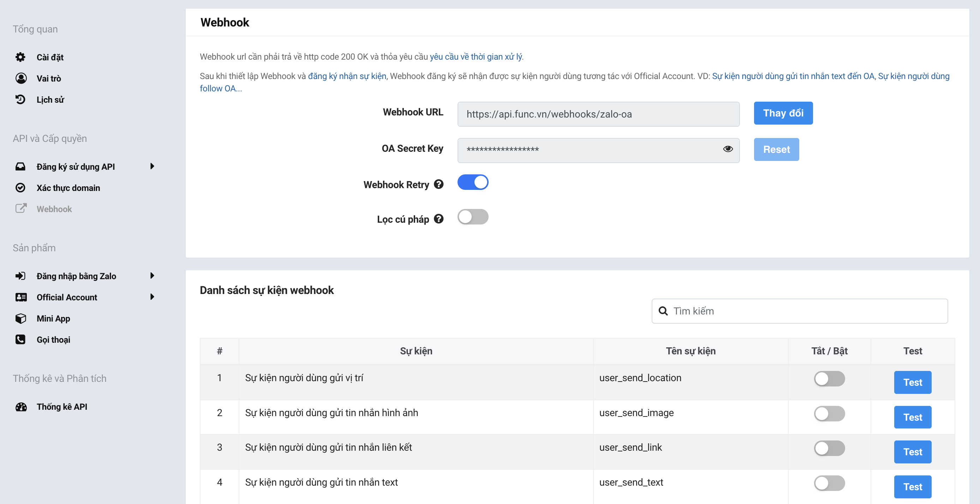Enable the Lọc cú pháp switch
This screenshot has height=504, width=980.
472,217
